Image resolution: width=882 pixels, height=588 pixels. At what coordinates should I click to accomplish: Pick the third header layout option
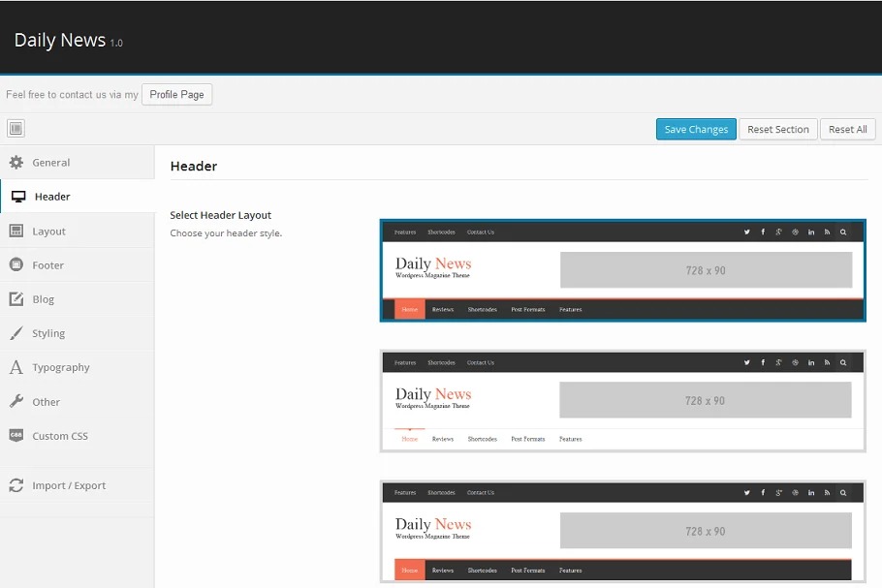(622, 532)
